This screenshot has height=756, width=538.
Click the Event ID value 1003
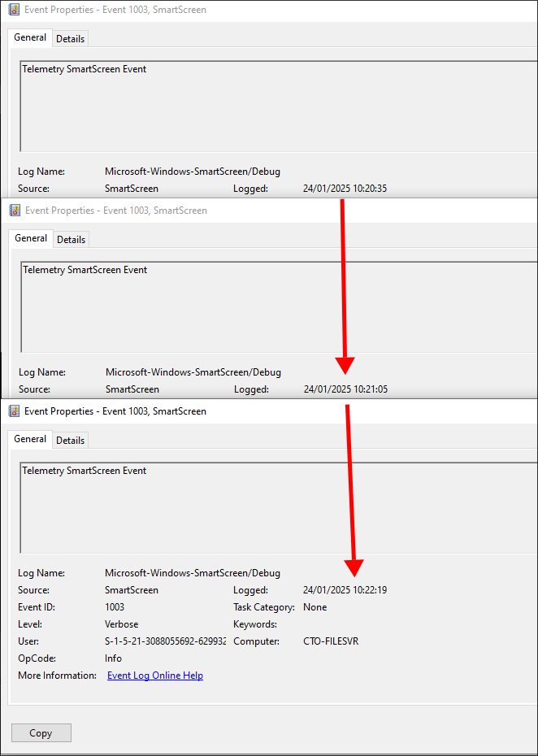[x=115, y=607]
